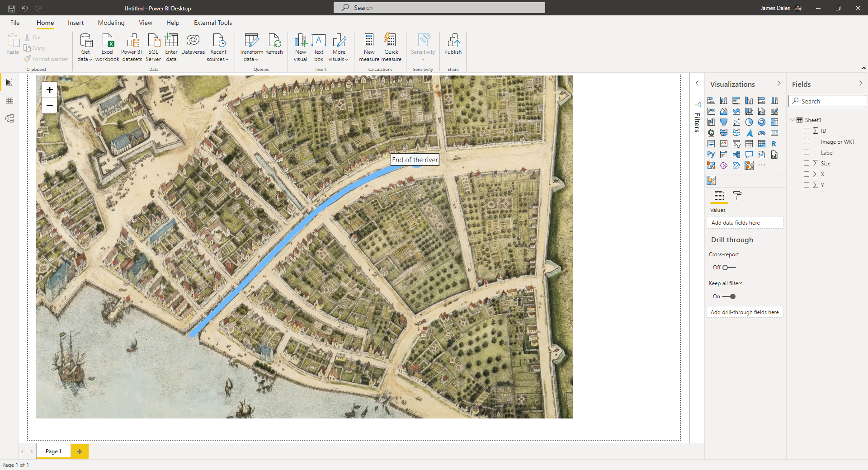Open the File menu
The width and height of the screenshot is (868, 470).
pyautogui.click(x=15, y=23)
